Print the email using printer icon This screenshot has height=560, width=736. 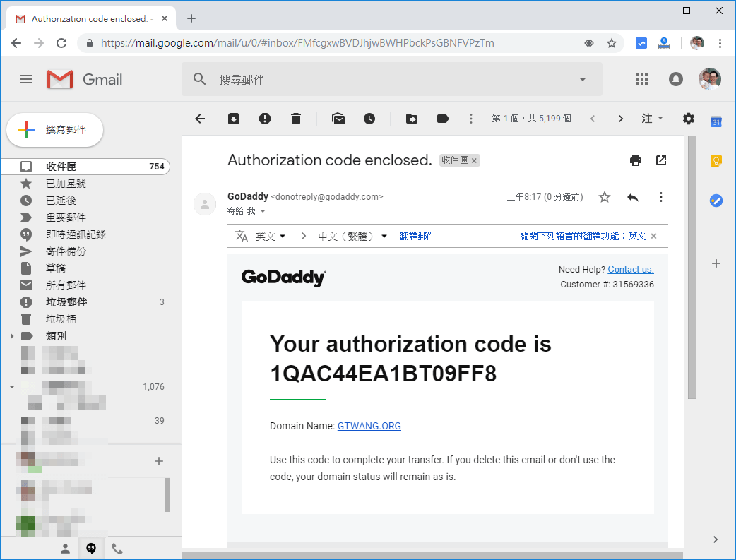[x=636, y=160]
